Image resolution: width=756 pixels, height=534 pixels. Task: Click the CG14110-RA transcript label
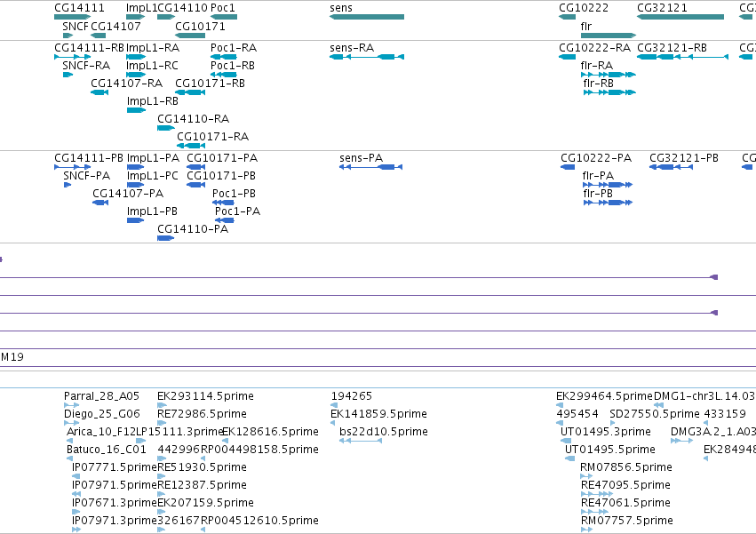click(x=194, y=119)
